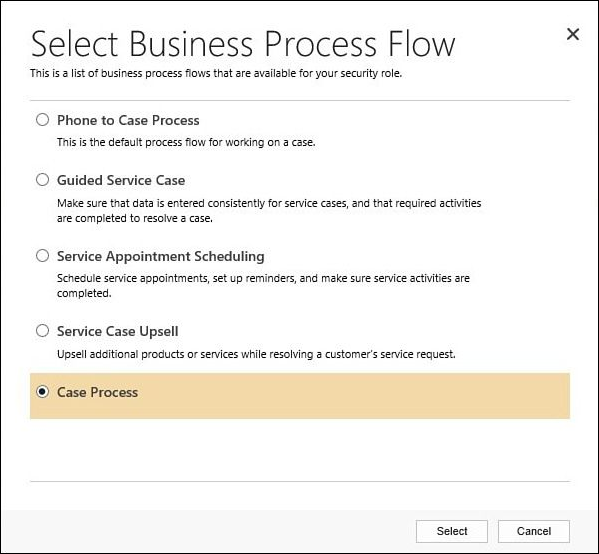Pick the Service Appointment Scheduling radio button
Screen dimensions: 599x554
point(42,256)
